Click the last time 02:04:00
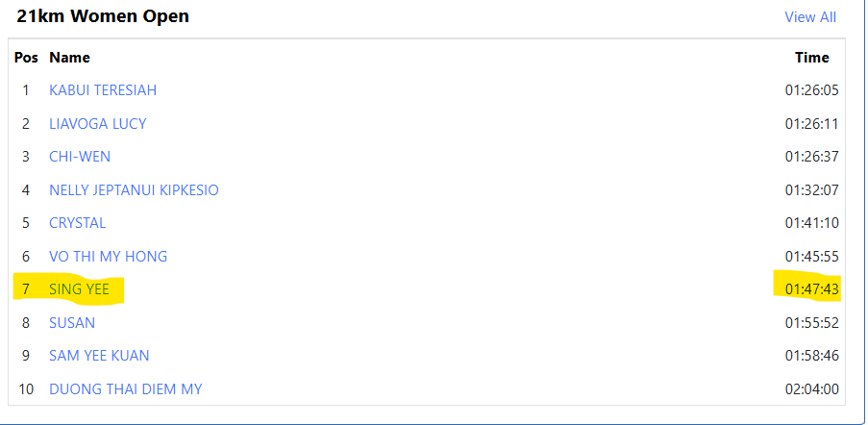The width and height of the screenshot is (868, 425). click(x=812, y=389)
